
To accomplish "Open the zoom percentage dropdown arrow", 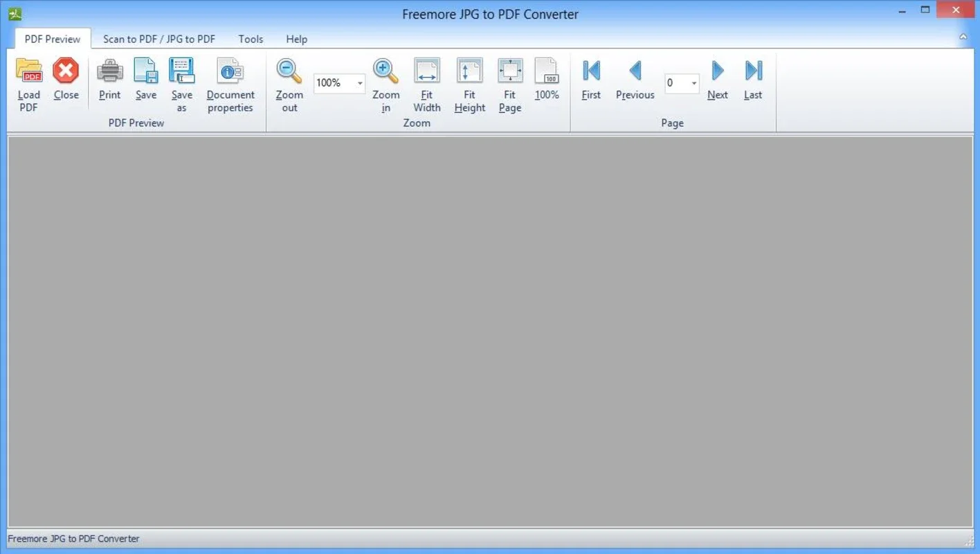I will tap(360, 84).
